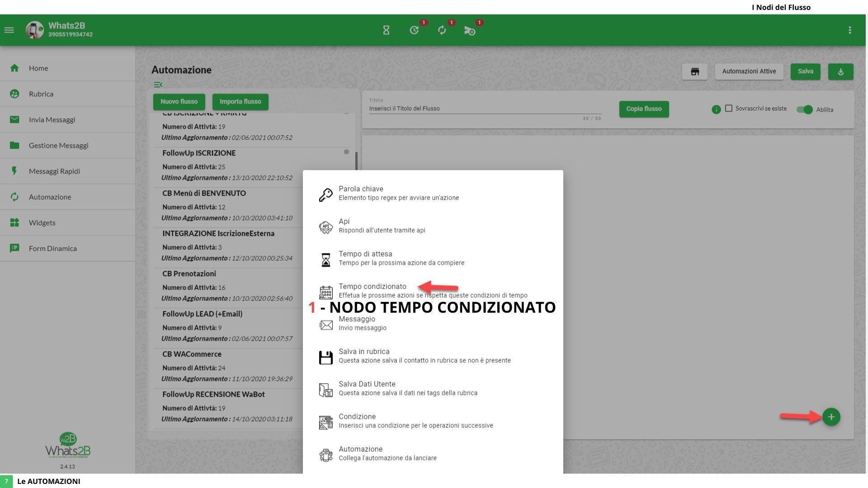Open Rubrica in sidebar
Screen dimensions: 868x488
pyautogui.click(x=68, y=94)
